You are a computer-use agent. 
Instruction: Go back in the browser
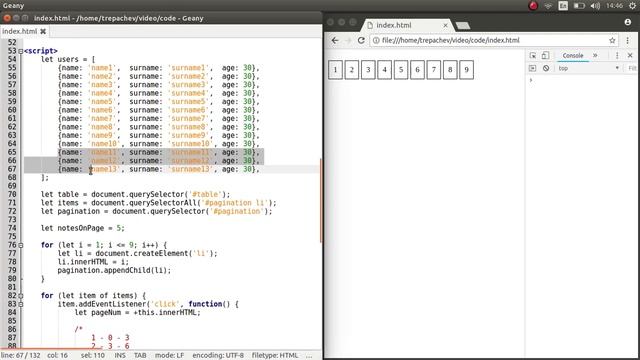335,40
